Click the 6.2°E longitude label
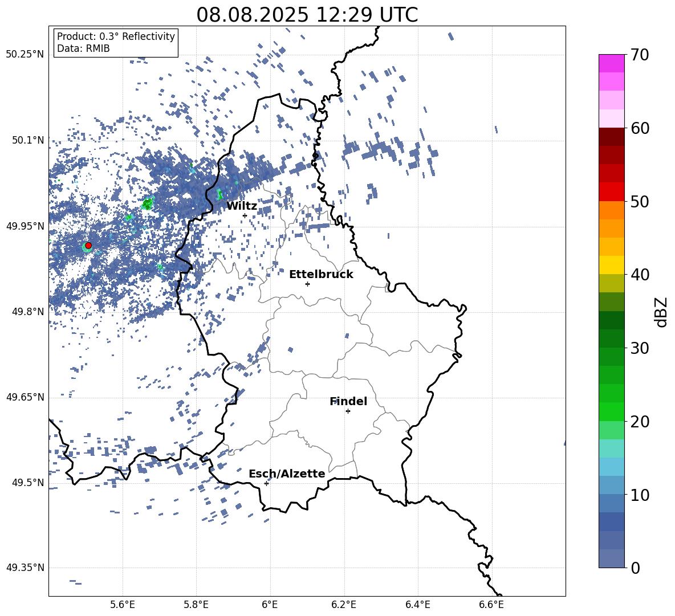Screen dimensions: 675x616 point(344,605)
